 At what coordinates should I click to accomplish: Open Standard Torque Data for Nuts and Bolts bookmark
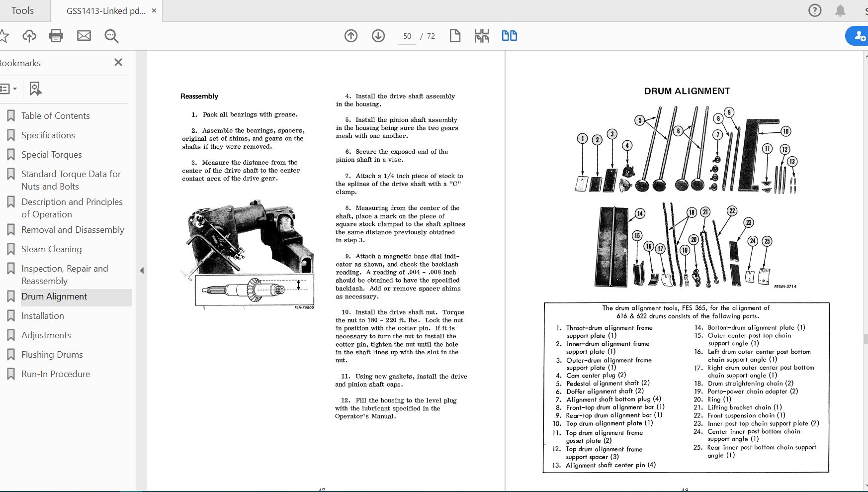[71, 180]
